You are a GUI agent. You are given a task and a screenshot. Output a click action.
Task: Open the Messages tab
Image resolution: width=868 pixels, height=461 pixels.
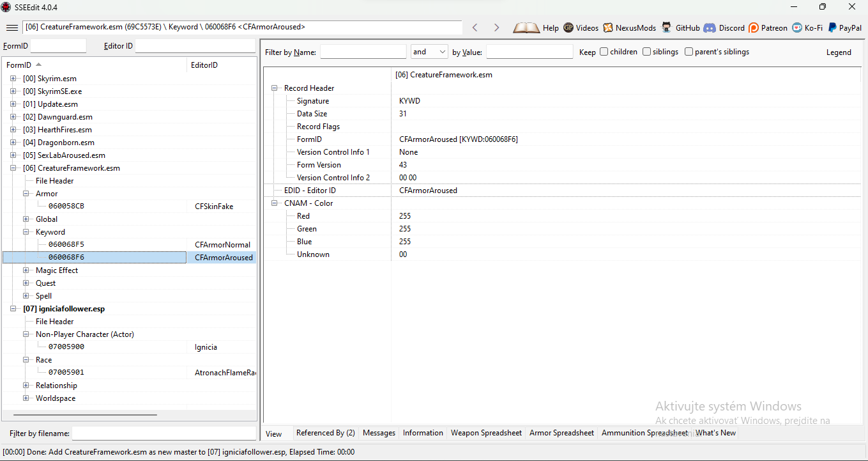379,433
